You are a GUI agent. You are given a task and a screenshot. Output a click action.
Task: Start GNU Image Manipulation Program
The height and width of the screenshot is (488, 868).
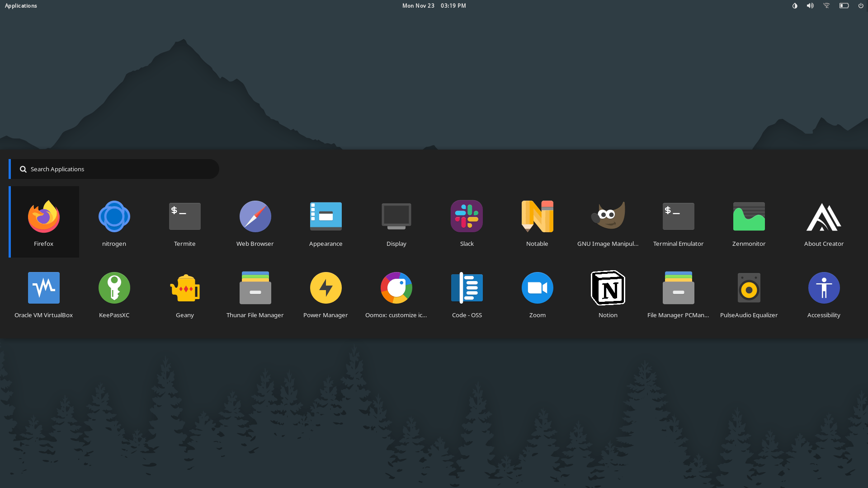[x=608, y=221]
